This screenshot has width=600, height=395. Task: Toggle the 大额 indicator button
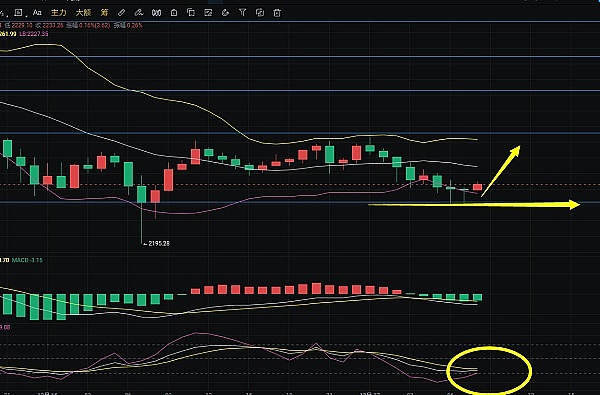[x=83, y=13]
